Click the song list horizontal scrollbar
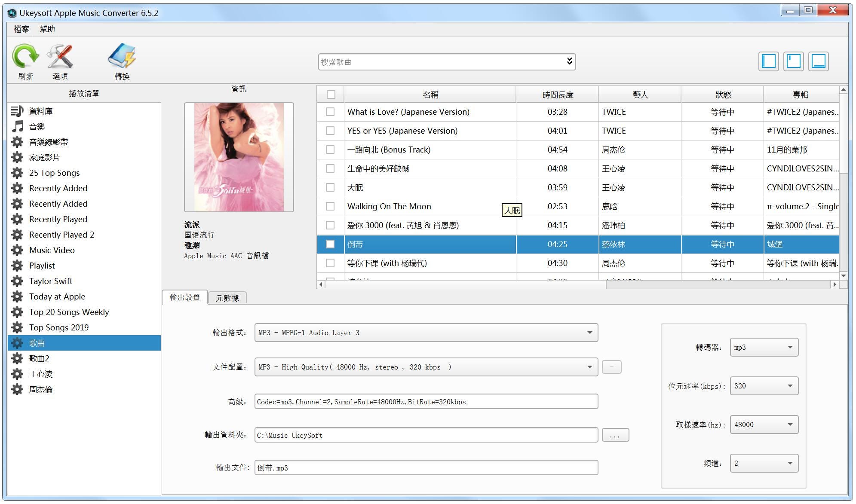The image size is (856, 504). (x=466, y=284)
